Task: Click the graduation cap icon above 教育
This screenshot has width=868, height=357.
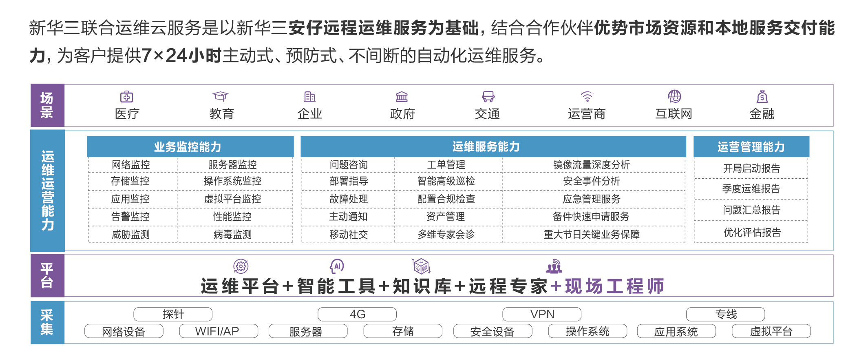Action: point(221,96)
